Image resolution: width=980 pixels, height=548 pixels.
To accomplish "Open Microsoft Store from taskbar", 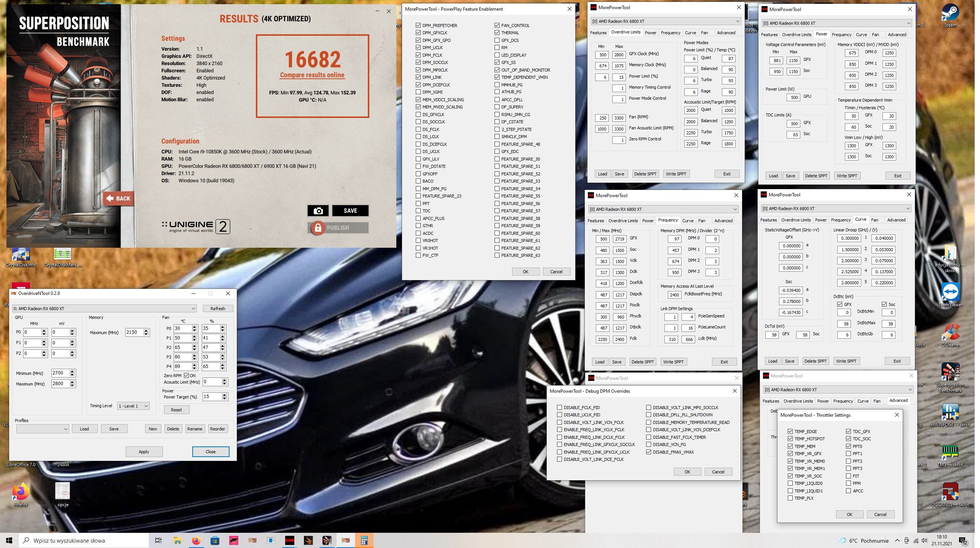I will tap(215, 540).
